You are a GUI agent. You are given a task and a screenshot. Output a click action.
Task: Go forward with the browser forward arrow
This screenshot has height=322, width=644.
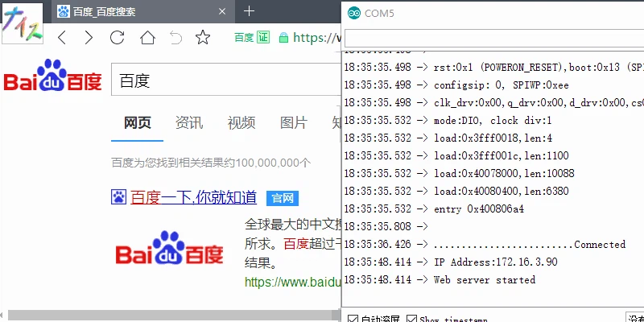click(x=89, y=38)
